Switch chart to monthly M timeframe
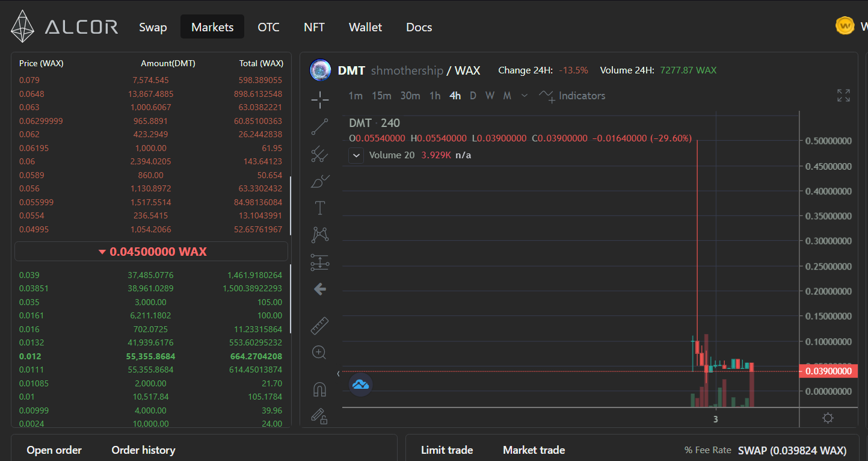Viewport: 868px width, 461px height. pos(507,96)
